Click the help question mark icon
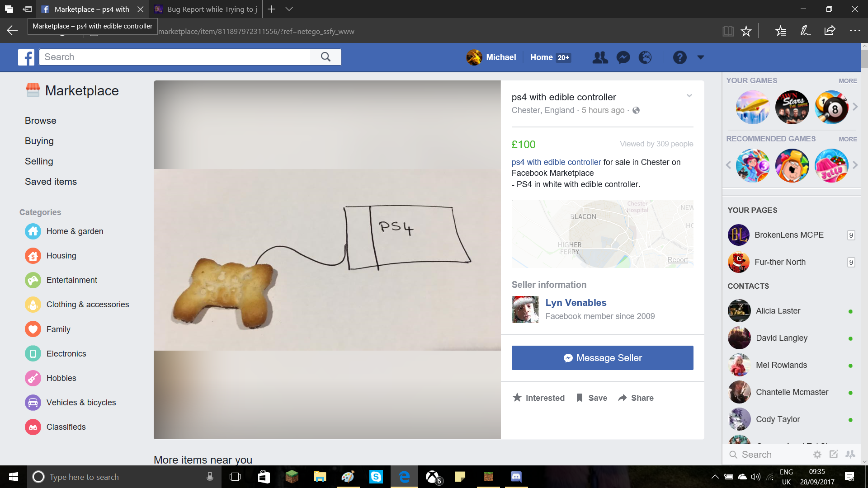Image resolution: width=868 pixels, height=488 pixels. pyautogui.click(x=679, y=57)
